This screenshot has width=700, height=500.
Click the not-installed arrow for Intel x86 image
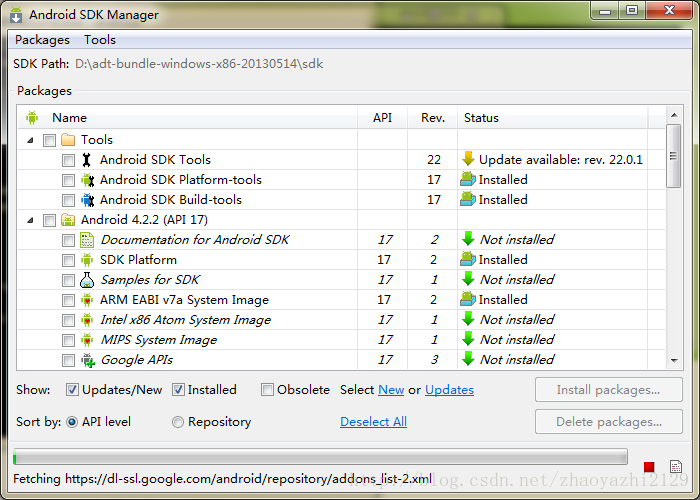click(x=468, y=319)
